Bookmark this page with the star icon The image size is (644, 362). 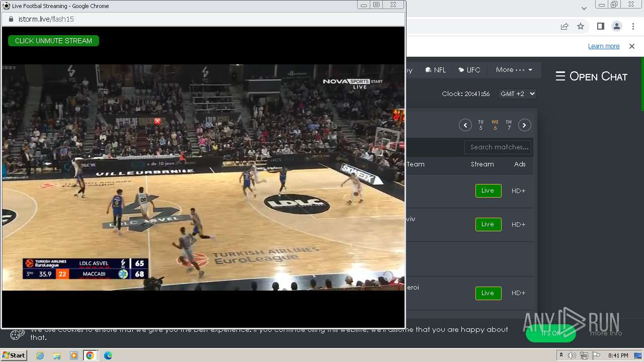(581, 27)
